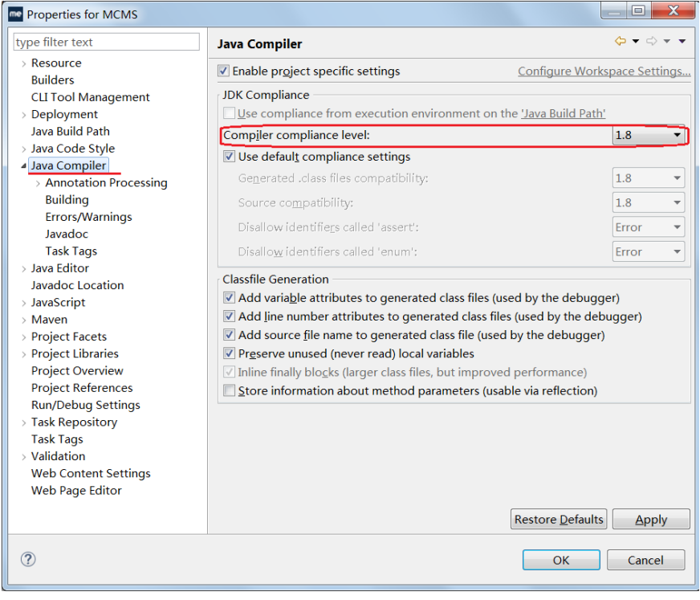Toggle Use compliance from execution environment checkbox

229,113
